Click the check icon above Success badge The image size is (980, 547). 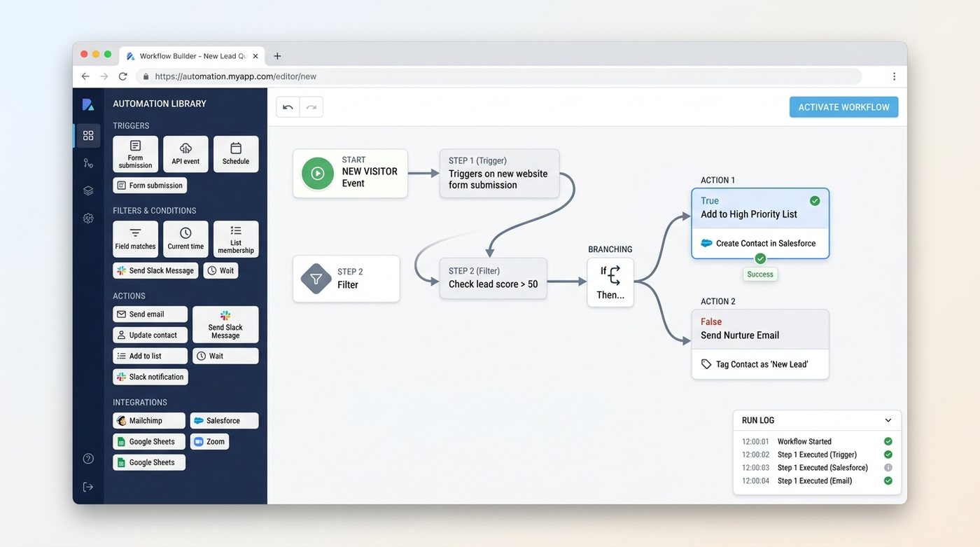[x=760, y=258]
